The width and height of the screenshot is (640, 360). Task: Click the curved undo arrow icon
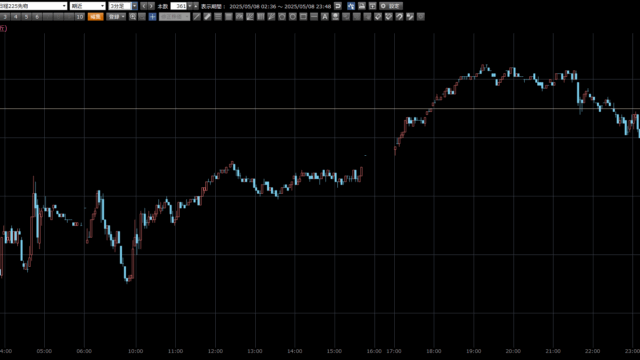coord(399,17)
